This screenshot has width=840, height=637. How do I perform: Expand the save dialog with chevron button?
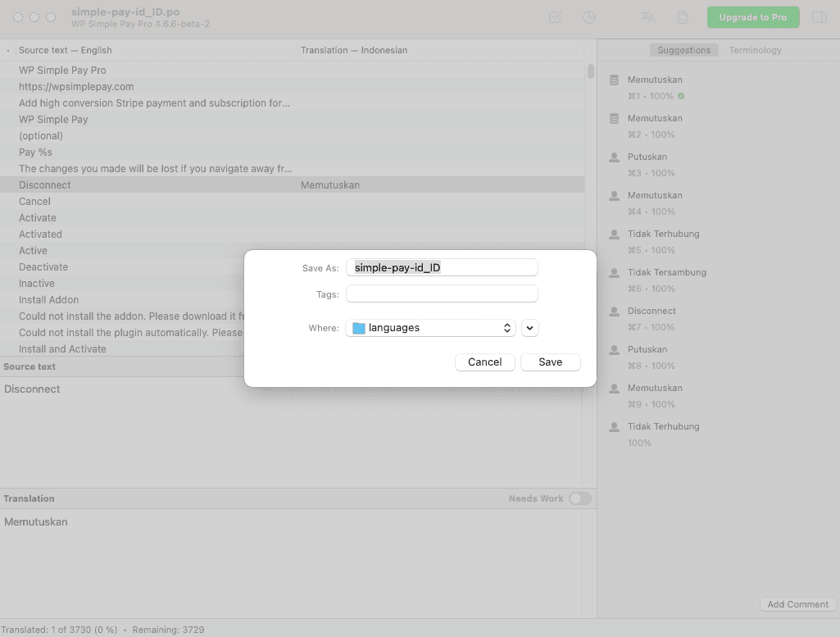point(530,328)
